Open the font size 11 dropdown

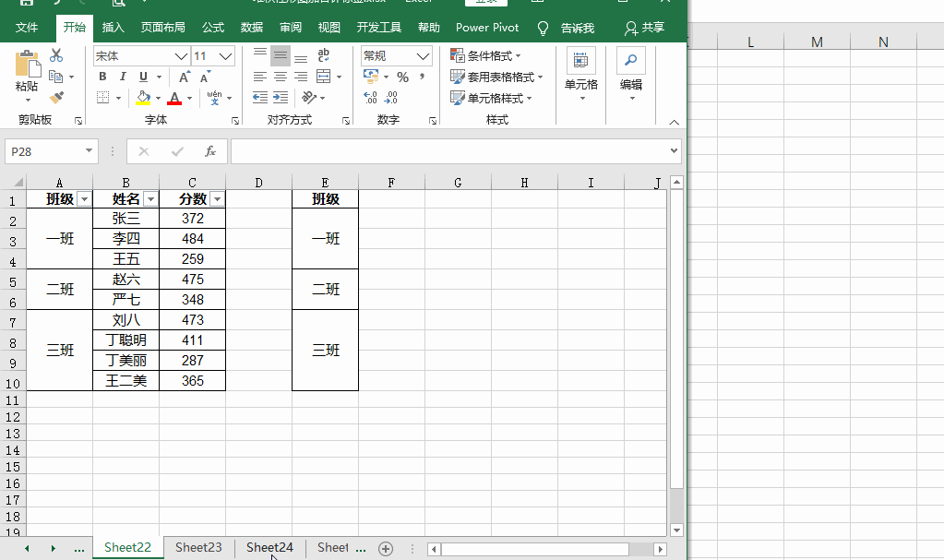pos(226,56)
